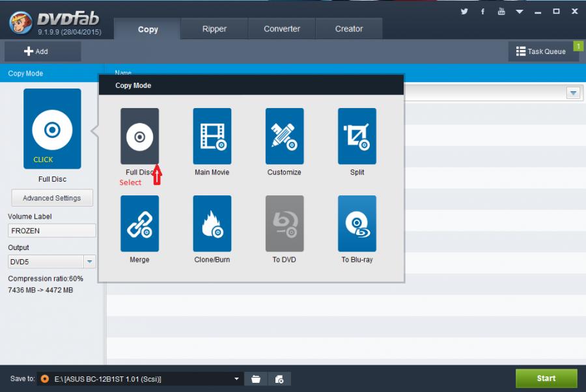The image size is (586, 392).
Task: Click the disc drive icon beside Save to
Action: pyautogui.click(x=44, y=379)
